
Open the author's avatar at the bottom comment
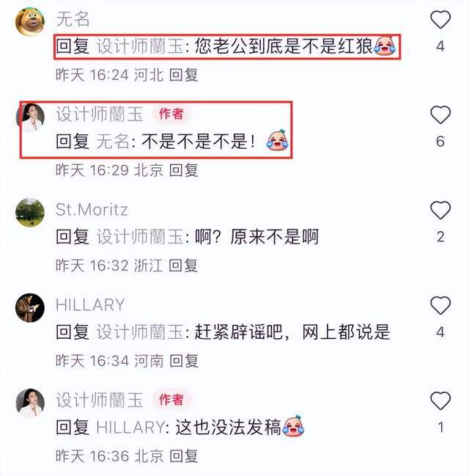(30, 403)
